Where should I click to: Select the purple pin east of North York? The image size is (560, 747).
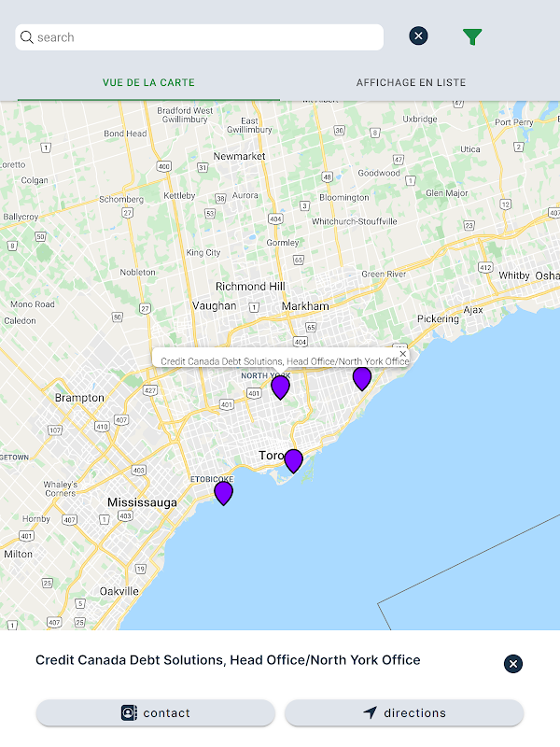click(362, 379)
